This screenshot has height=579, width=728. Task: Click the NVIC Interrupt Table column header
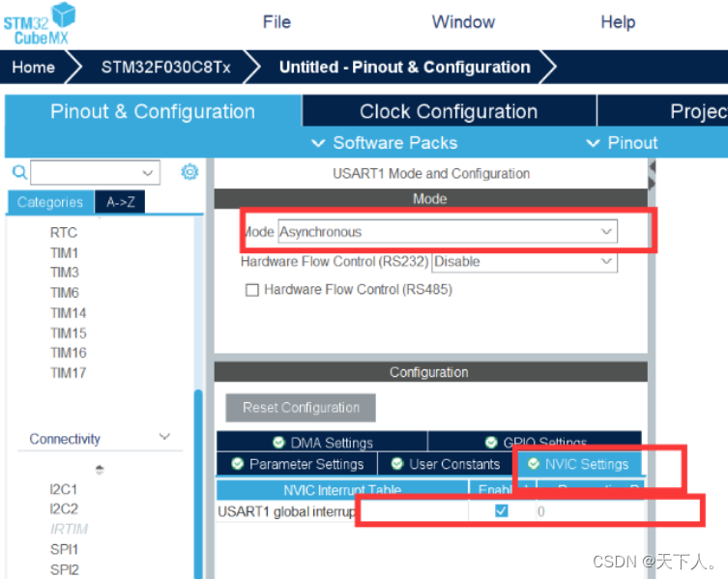pos(342,489)
